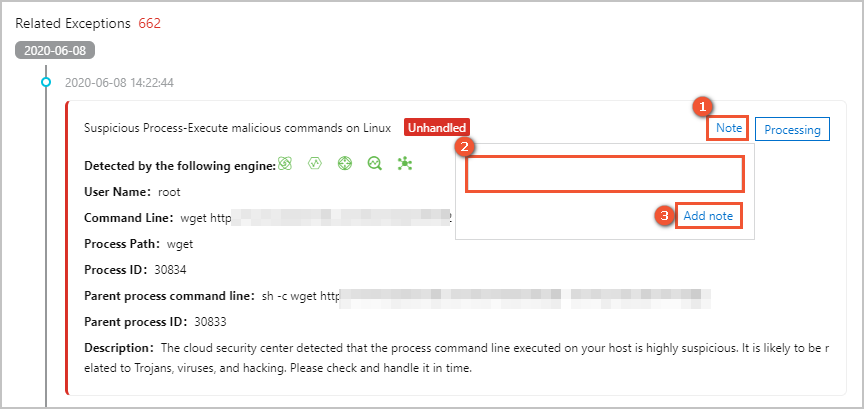Click the orange step 1 callout marker
Viewport: 864px width, 409px height.
[x=702, y=108]
